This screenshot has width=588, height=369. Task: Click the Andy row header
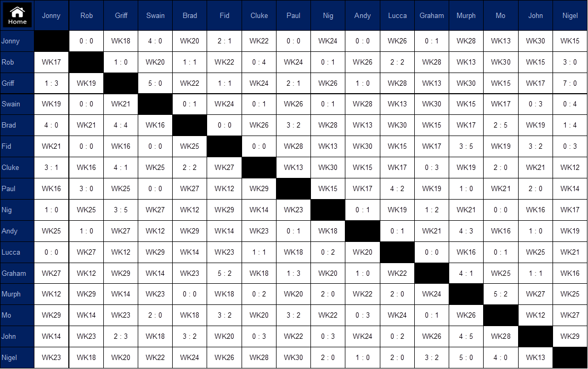(17, 231)
